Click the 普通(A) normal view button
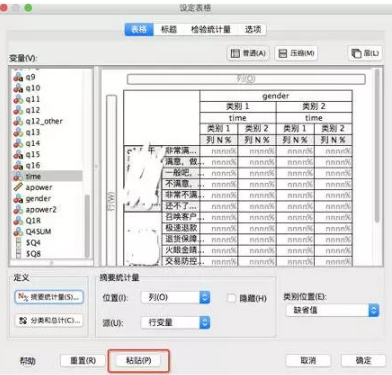The width and height of the screenshot is (392, 375). coord(248,53)
